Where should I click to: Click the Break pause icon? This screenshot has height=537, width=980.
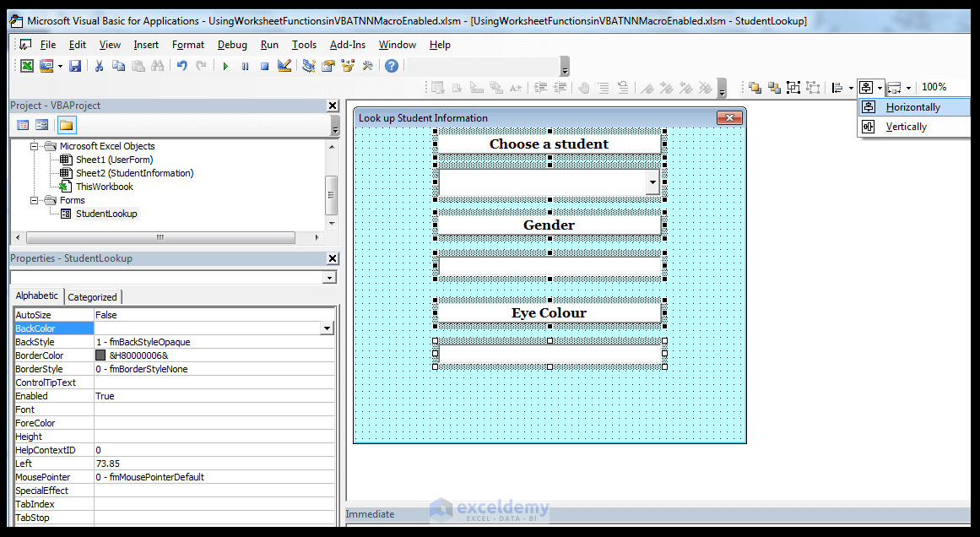coord(245,66)
